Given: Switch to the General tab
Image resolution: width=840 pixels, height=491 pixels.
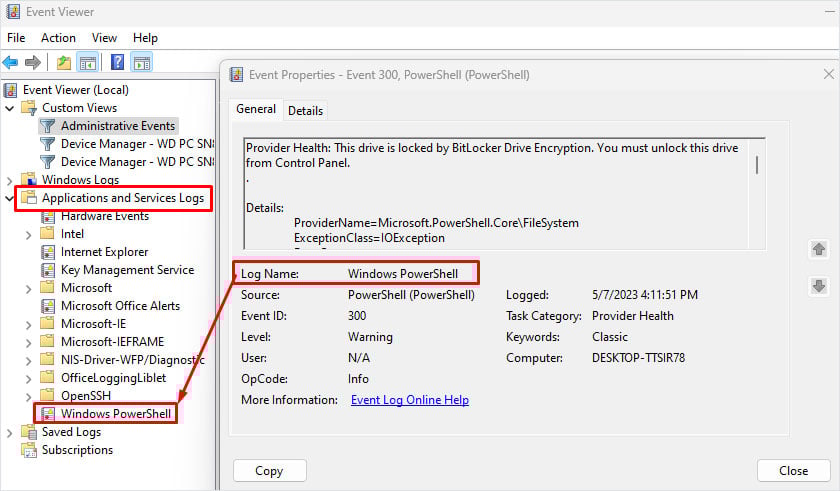Looking at the screenshot, I should tap(256, 109).
